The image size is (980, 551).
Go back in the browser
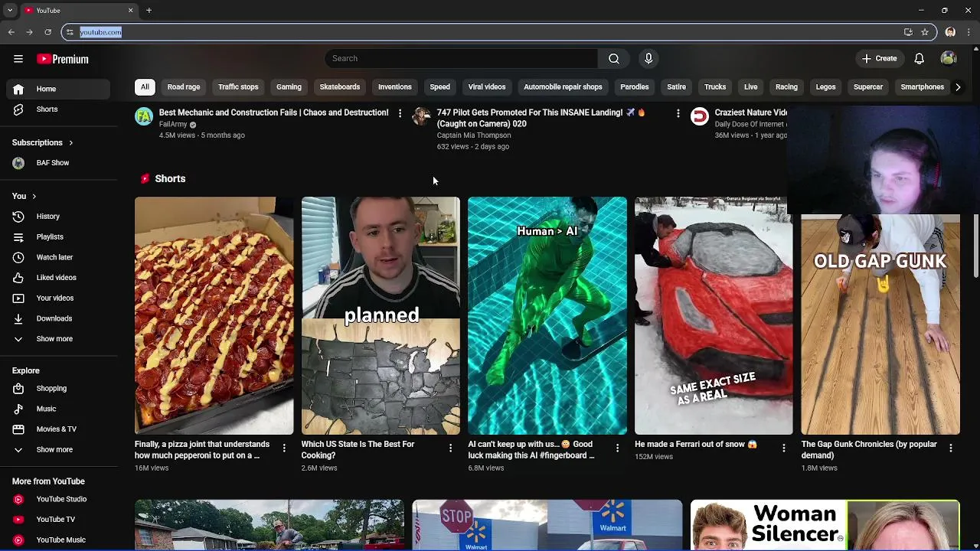coord(11,32)
